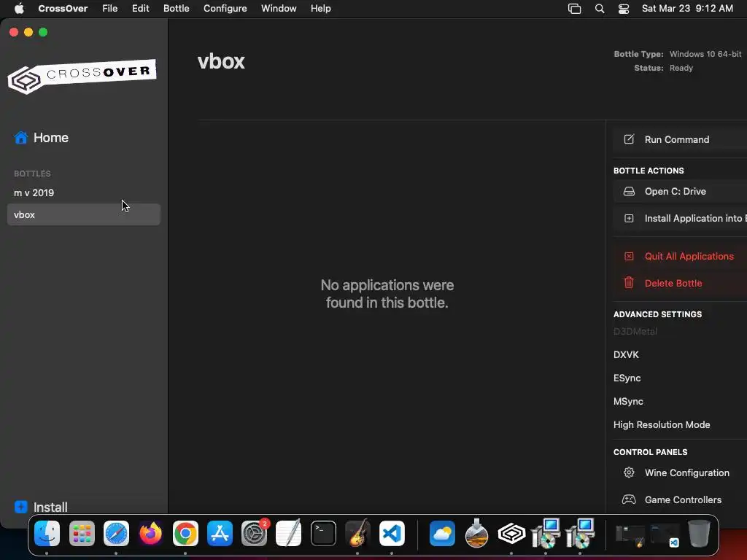Click the Wine Configuration gear icon

[629, 472]
